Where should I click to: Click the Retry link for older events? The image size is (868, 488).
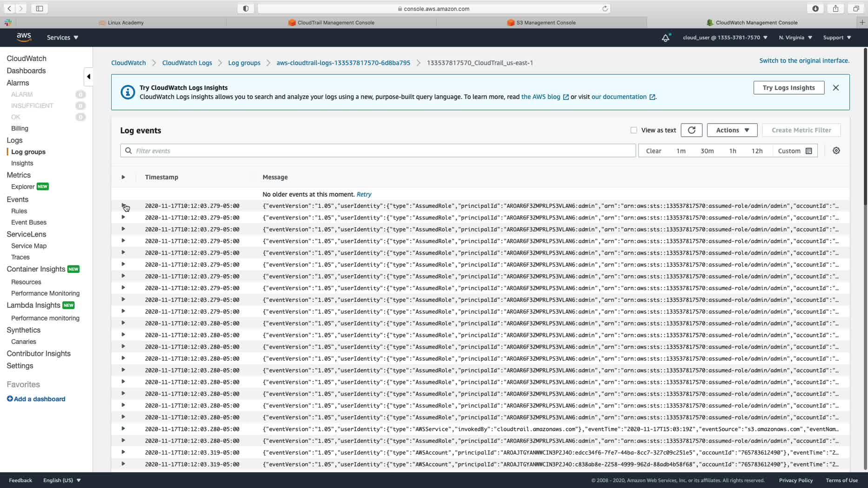pos(364,194)
